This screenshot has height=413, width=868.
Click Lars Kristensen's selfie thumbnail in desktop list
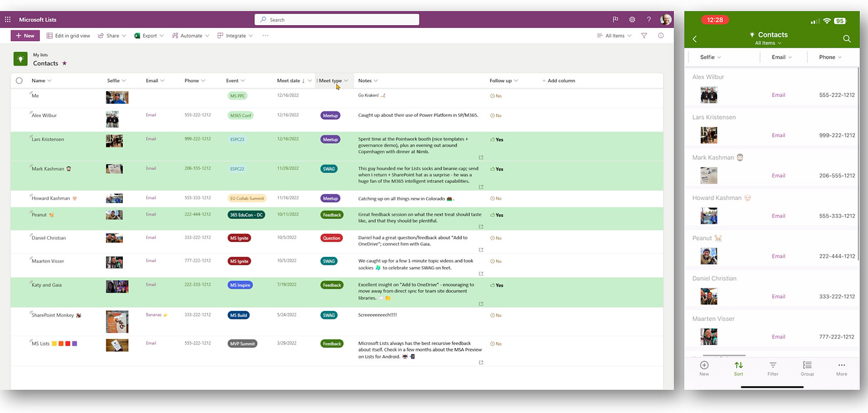(x=114, y=141)
